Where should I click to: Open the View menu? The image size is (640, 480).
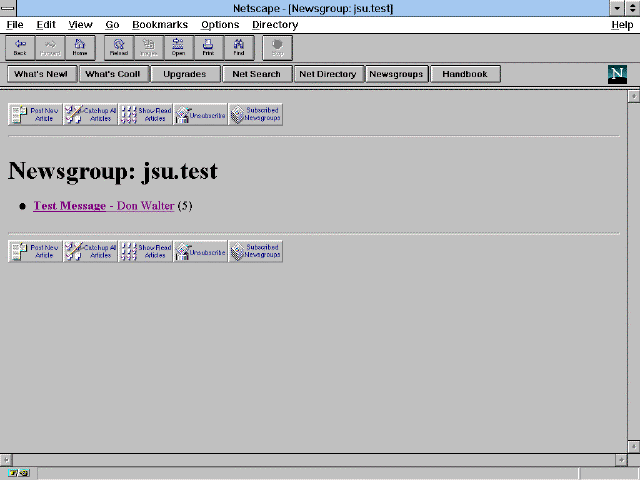(80, 25)
